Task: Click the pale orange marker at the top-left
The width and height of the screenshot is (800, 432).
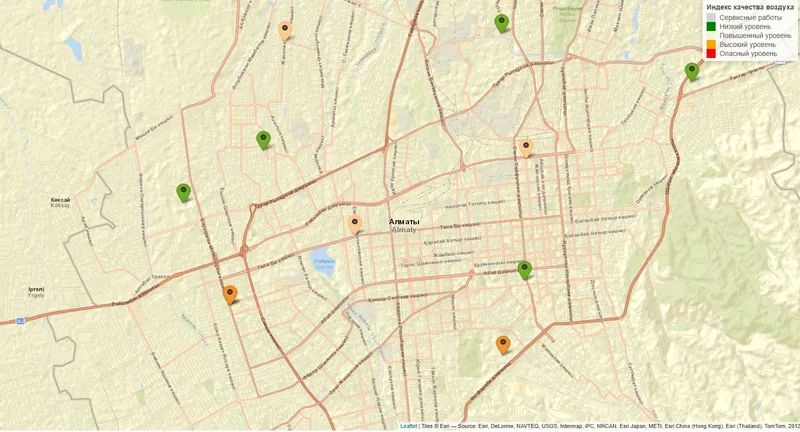Action: 285,29
